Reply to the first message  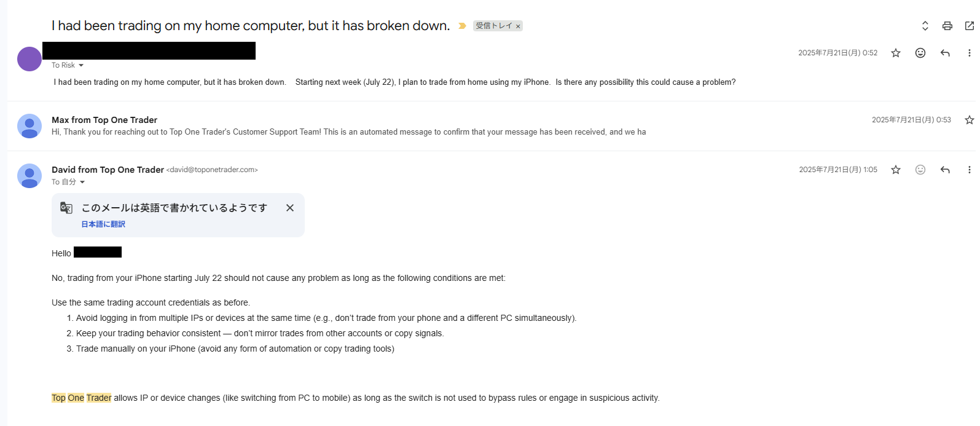pos(945,53)
